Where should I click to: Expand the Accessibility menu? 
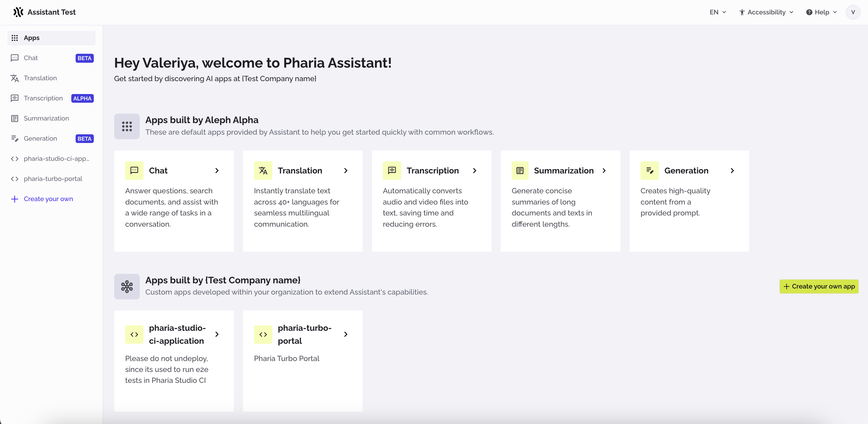(766, 12)
